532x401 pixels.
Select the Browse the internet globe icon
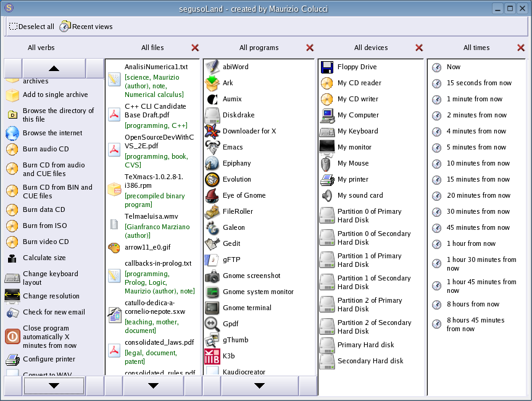[x=12, y=133]
